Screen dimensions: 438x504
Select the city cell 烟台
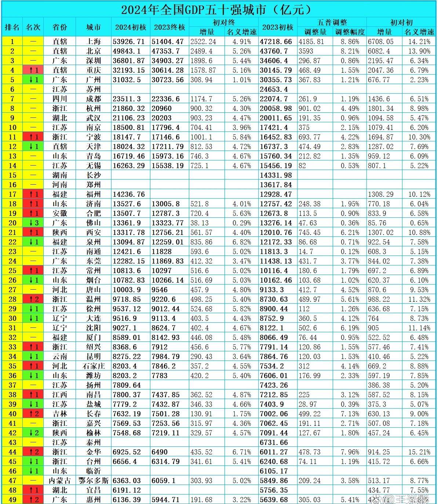(x=94, y=280)
